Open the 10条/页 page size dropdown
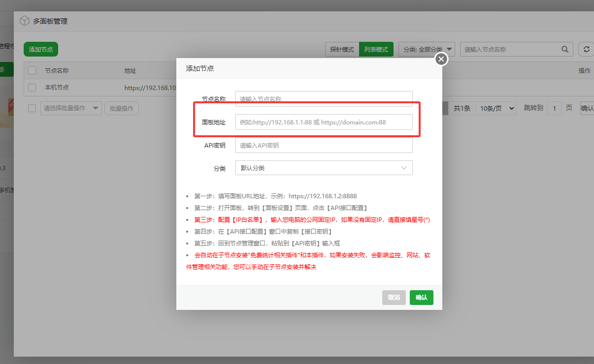This screenshot has height=364, width=594. 495,108
